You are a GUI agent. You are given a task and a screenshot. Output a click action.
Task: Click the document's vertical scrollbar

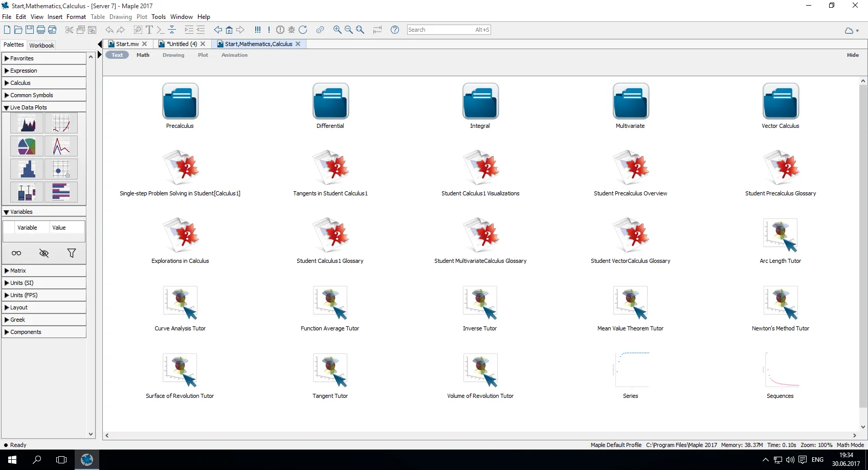863,254
